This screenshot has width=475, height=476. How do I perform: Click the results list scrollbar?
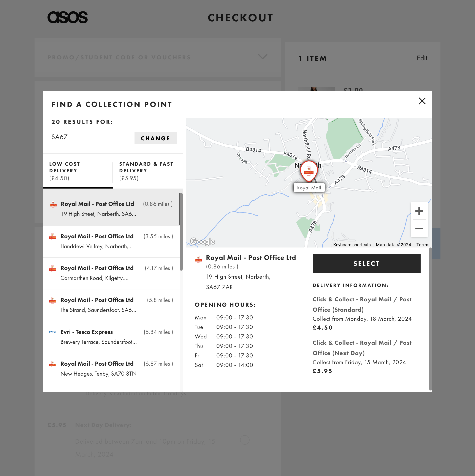[x=181, y=232]
